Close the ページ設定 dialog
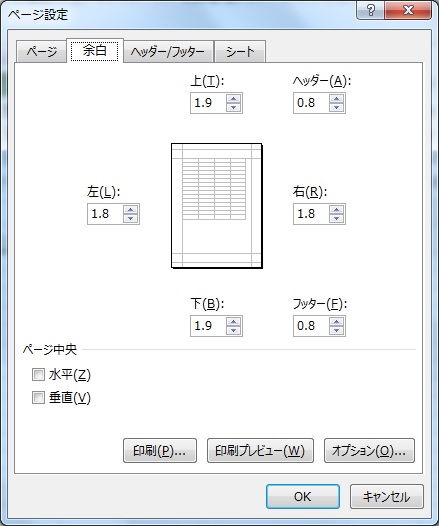The height and width of the screenshot is (526, 439). pyautogui.click(x=408, y=11)
